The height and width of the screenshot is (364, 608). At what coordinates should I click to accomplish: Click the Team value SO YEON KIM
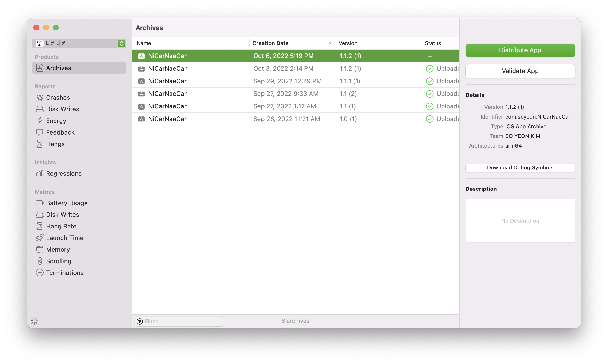point(522,136)
